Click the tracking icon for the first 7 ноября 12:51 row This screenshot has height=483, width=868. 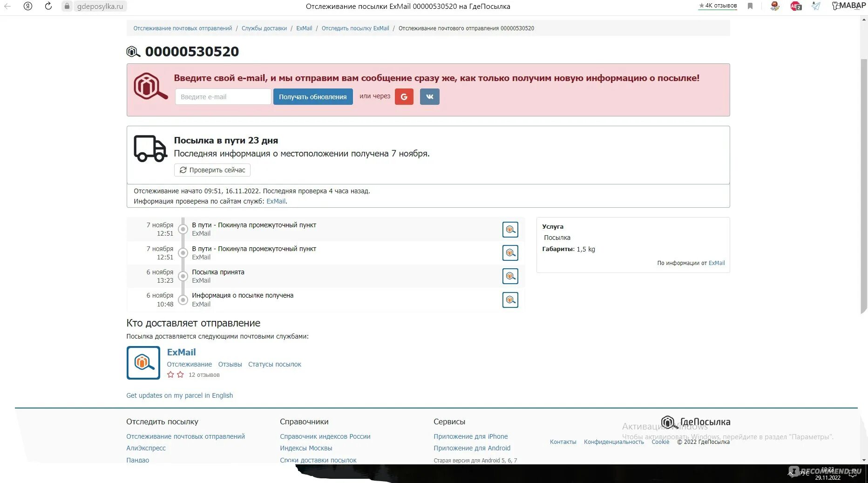(x=510, y=230)
